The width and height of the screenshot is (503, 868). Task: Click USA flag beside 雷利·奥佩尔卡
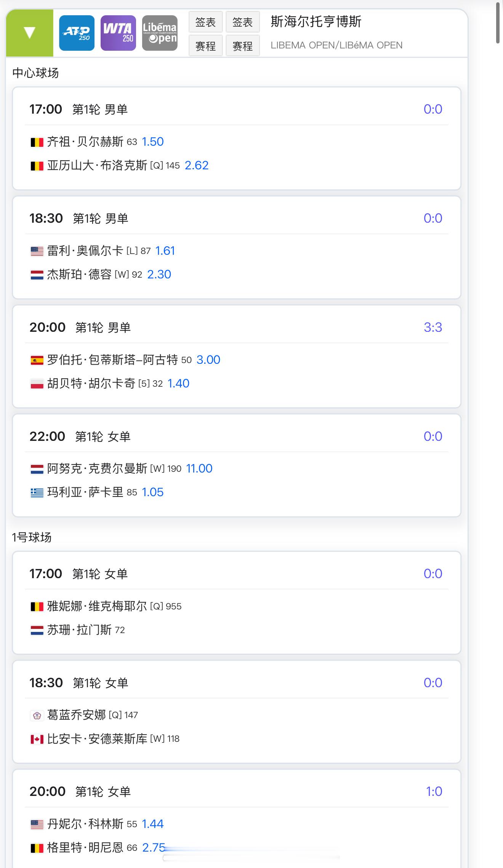click(37, 251)
